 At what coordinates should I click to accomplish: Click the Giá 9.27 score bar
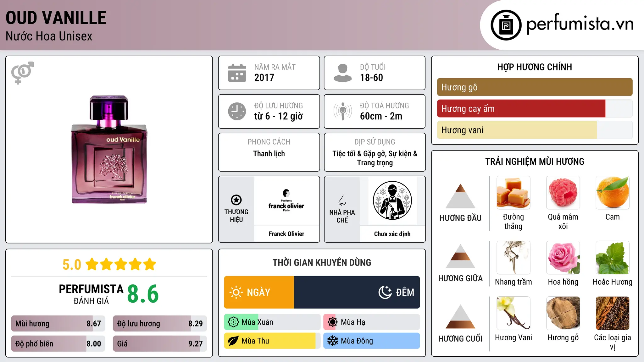(x=160, y=343)
